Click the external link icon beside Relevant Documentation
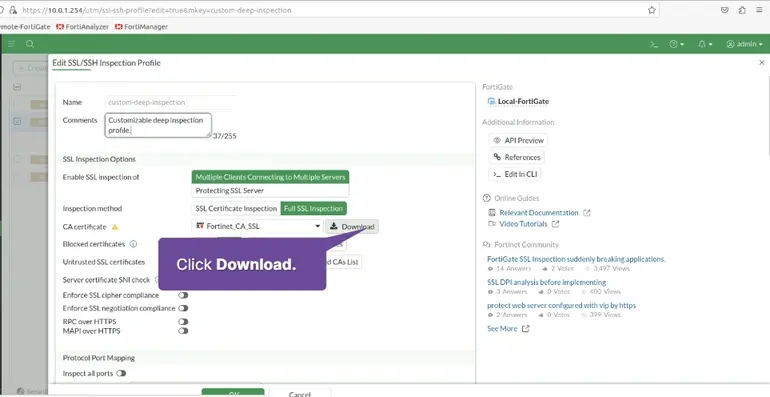The width and height of the screenshot is (770, 397). (x=587, y=213)
